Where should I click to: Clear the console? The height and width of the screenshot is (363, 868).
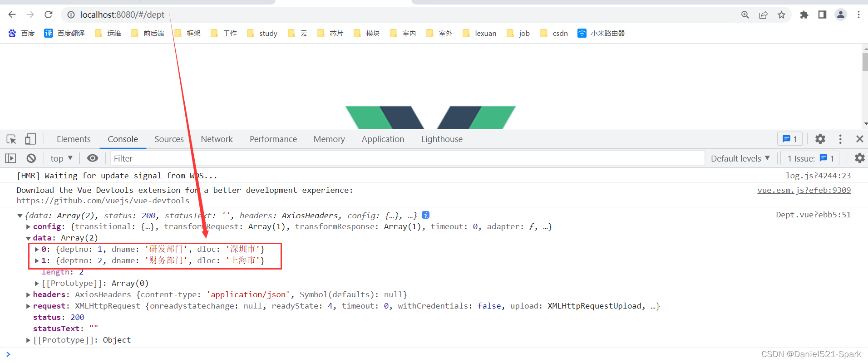(31, 158)
